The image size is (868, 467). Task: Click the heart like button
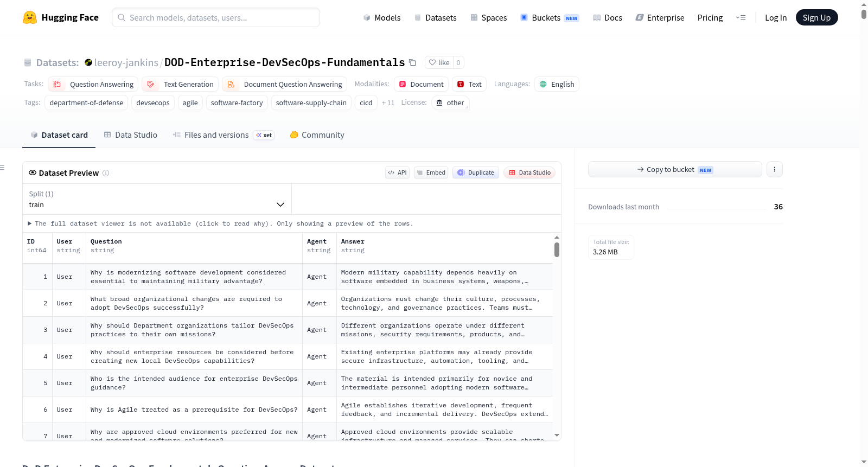coord(439,62)
